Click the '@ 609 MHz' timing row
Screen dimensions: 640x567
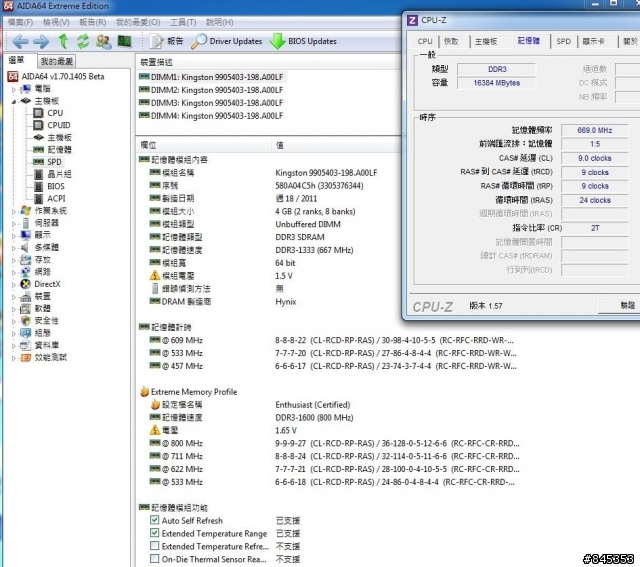[332, 340]
